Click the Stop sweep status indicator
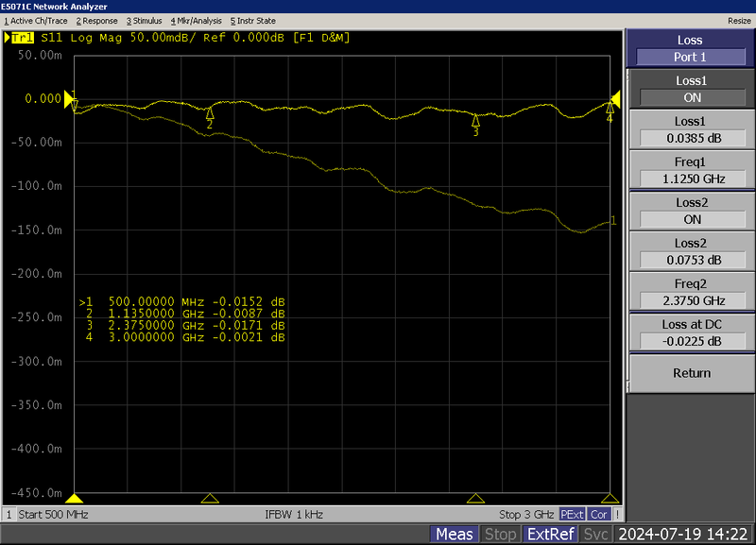756x545 pixels. (501, 533)
